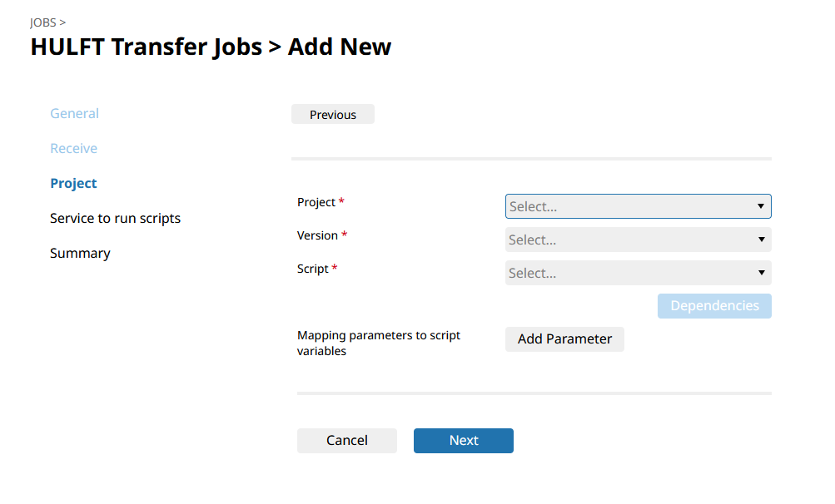Go to the General wizard step

74,114
